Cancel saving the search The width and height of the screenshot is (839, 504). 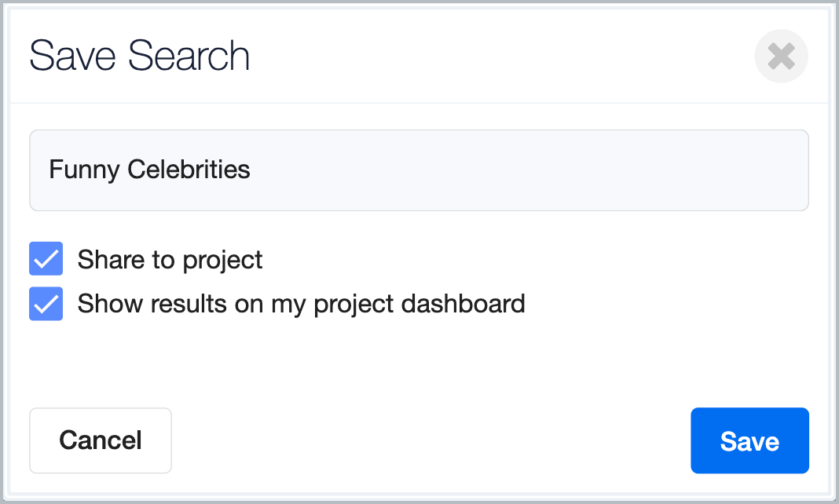point(101,440)
